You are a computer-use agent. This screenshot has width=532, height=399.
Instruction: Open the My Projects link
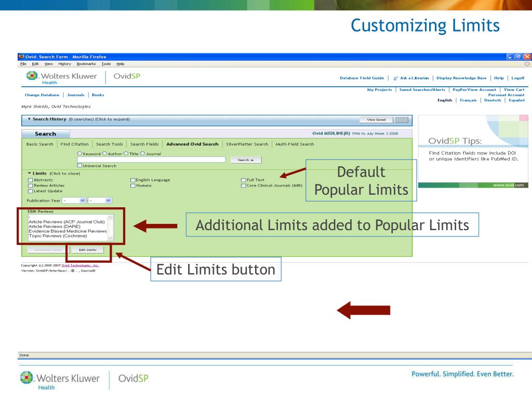(x=379, y=89)
